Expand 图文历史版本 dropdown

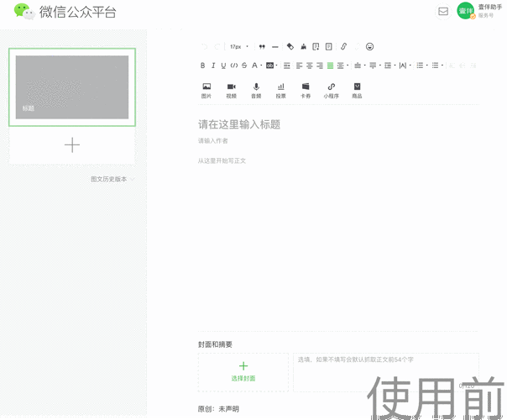[x=112, y=179]
